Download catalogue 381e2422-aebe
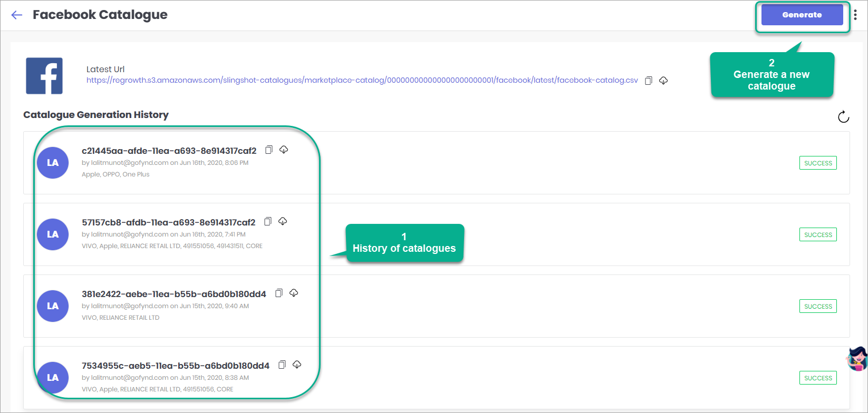This screenshot has height=413, width=868. [294, 293]
